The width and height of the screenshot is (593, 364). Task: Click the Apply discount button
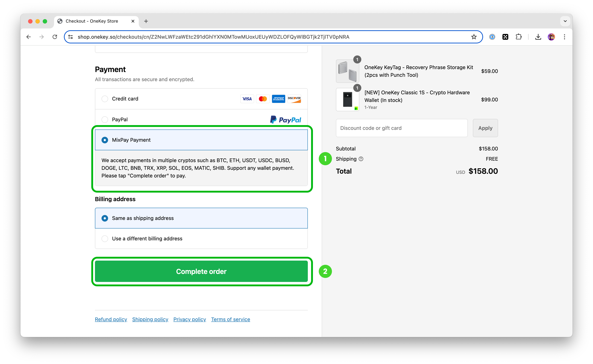485,128
